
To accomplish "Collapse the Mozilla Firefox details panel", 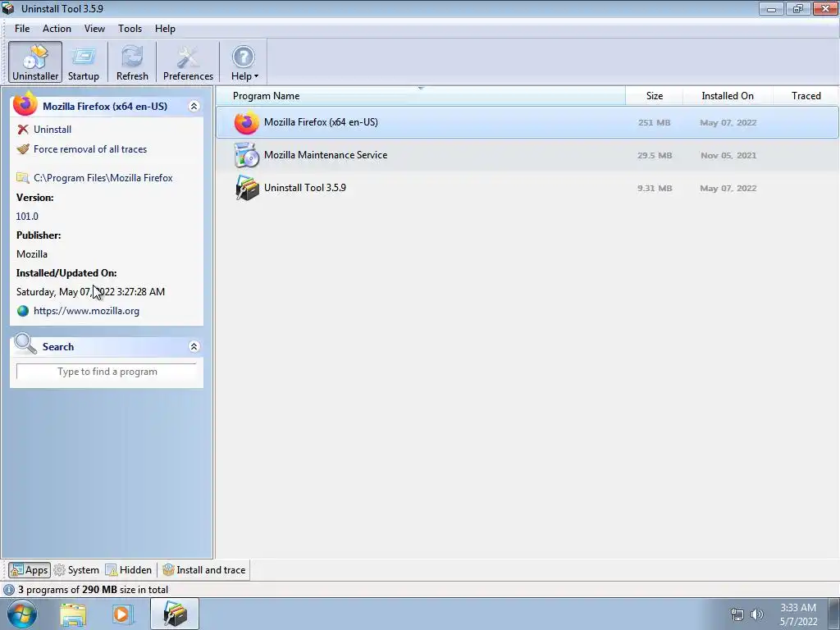I will click(x=194, y=106).
